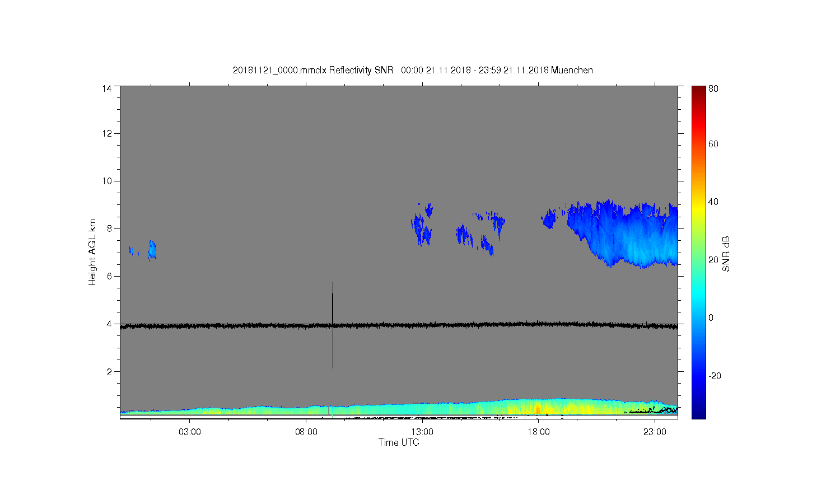Image resolution: width=840 pixels, height=504 pixels.
Task: Click the height tick label 2
Action: pos(109,371)
